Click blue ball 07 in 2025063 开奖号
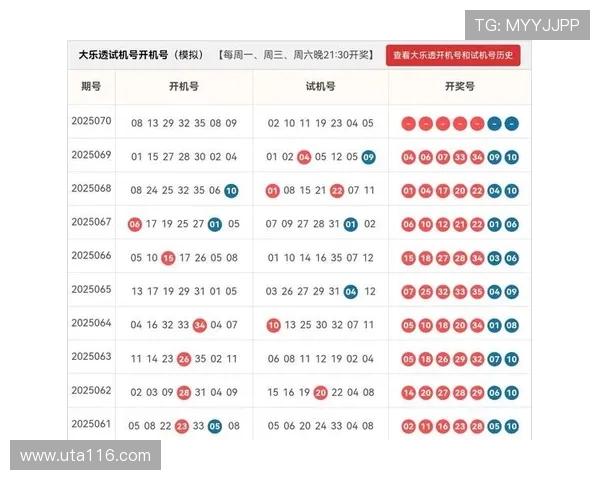 (x=494, y=359)
